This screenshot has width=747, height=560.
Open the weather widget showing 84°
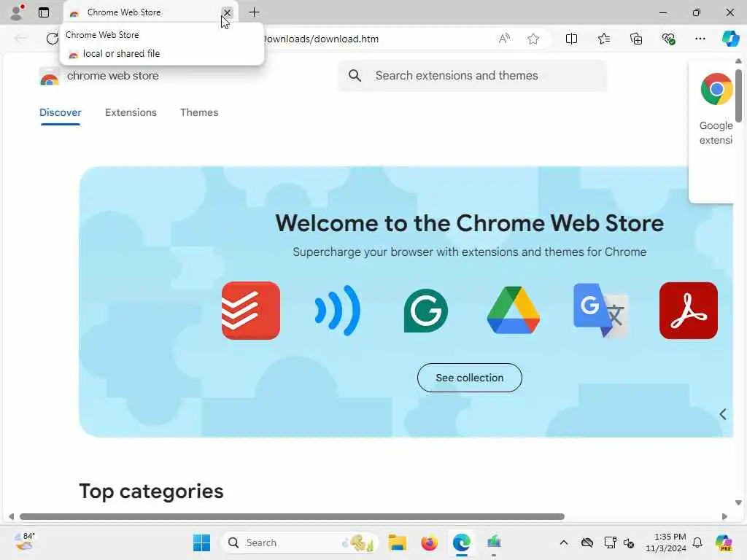point(25,542)
